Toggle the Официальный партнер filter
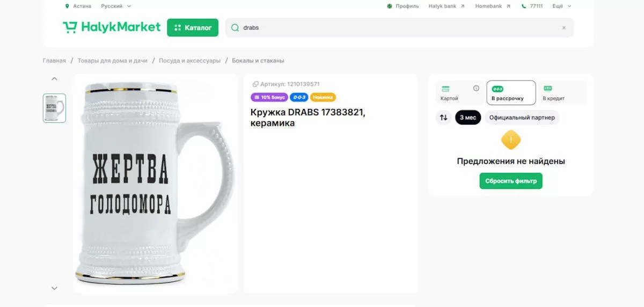 [522, 118]
